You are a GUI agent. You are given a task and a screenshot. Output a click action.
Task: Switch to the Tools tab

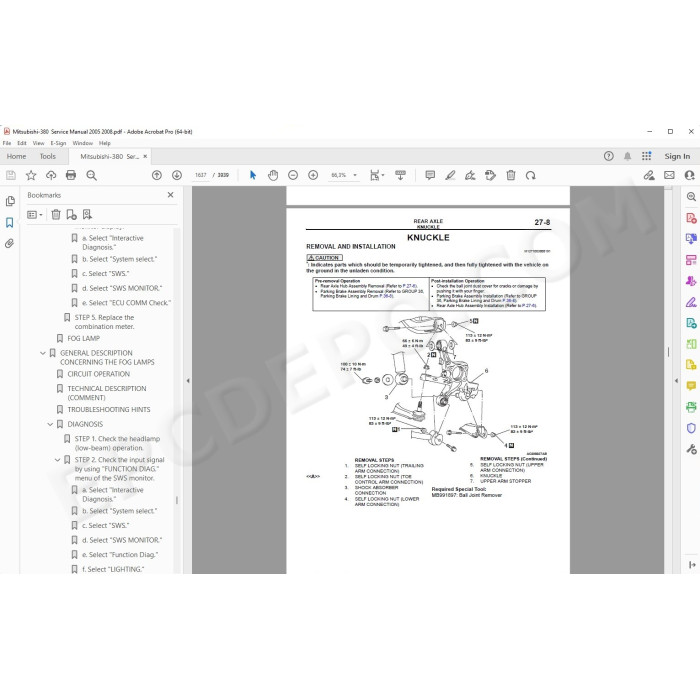(x=48, y=156)
